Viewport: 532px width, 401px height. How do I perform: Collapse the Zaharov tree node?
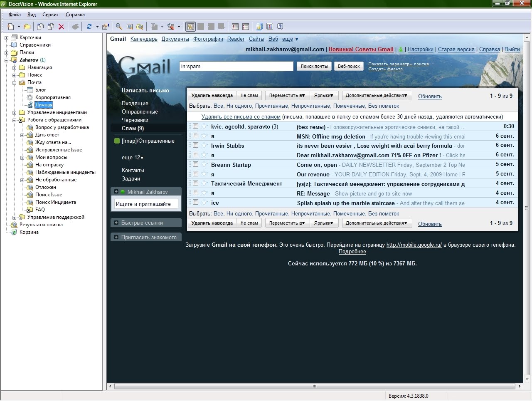click(x=7, y=60)
